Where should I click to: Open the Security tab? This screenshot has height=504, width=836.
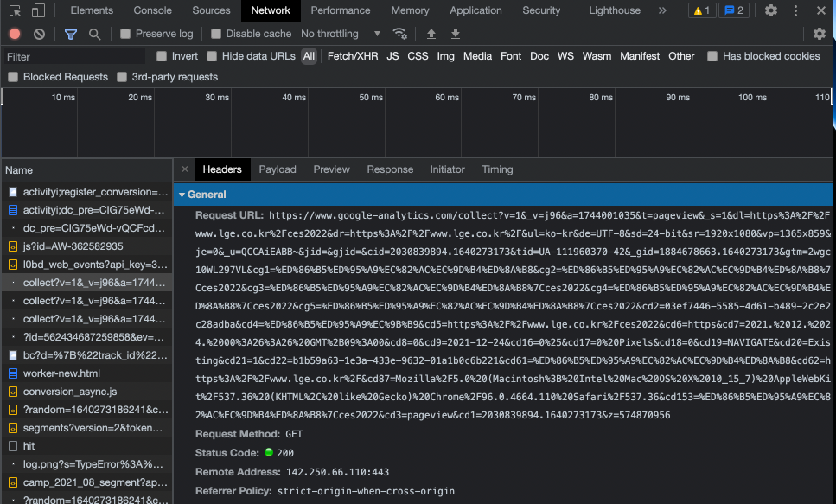541,10
